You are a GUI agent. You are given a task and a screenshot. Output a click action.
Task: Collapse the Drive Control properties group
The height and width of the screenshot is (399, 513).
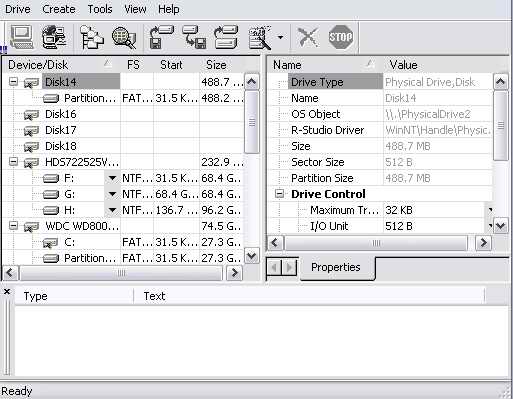[280, 194]
